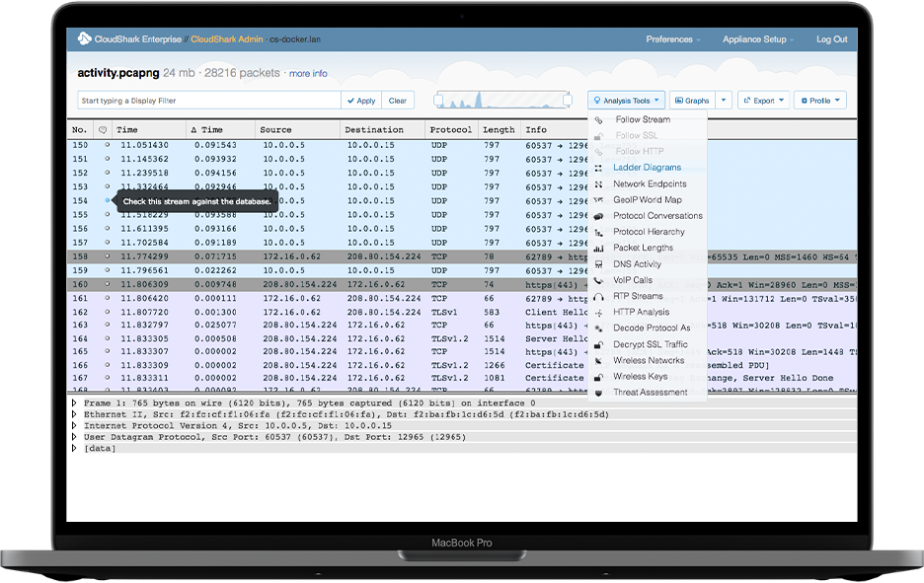Viewport: 924px width, 583px height.
Task: Click the Protocol Hierarchy icon
Action: 598,233
